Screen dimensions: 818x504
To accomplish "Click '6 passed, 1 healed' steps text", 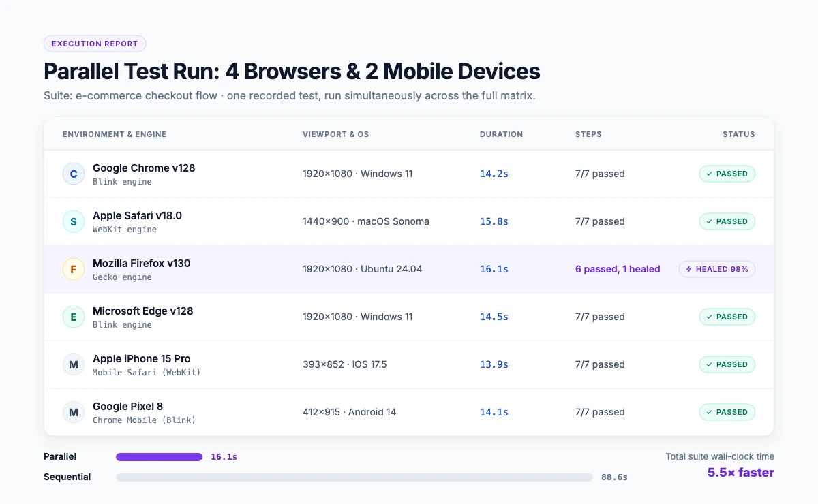I will pos(618,269).
